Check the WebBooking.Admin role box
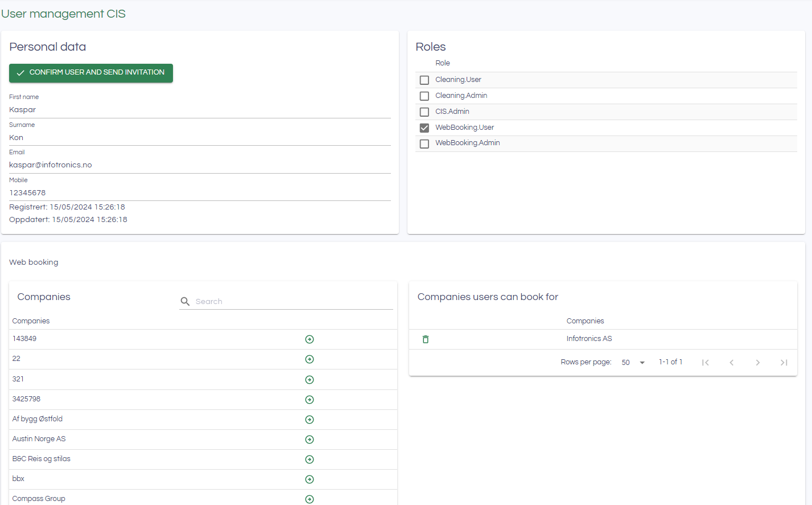Screen dimensions: 812x505 click(x=424, y=144)
